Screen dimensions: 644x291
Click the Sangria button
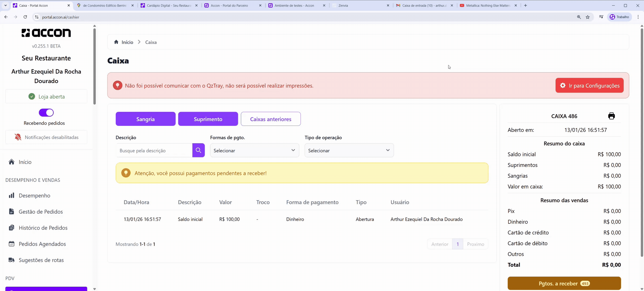(x=145, y=119)
